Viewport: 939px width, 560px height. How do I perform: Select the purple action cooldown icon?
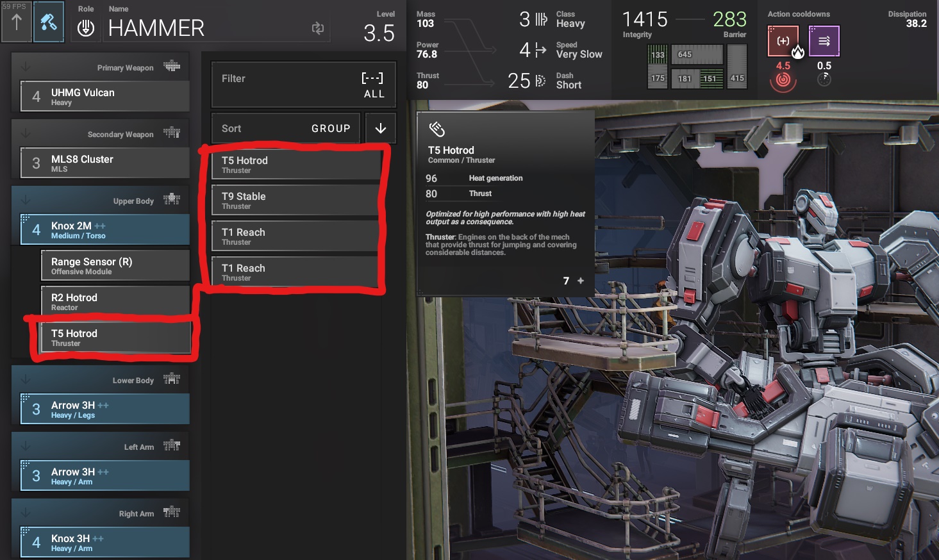824,42
